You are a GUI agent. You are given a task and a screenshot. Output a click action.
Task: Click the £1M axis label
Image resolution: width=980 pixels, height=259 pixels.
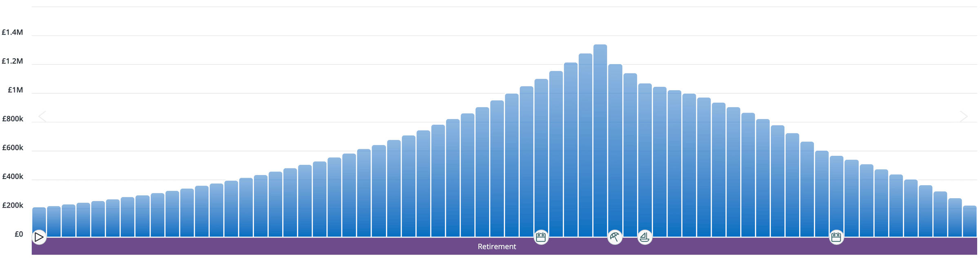coord(16,90)
